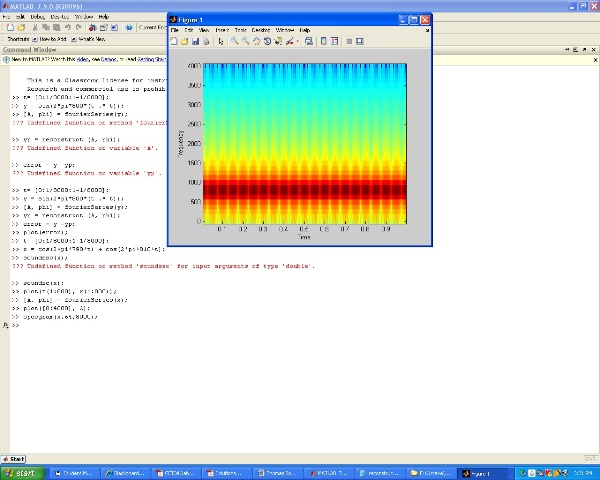Open the Insert menu in Figure window
This screenshot has width=600, height=480.
coord(221,30)
